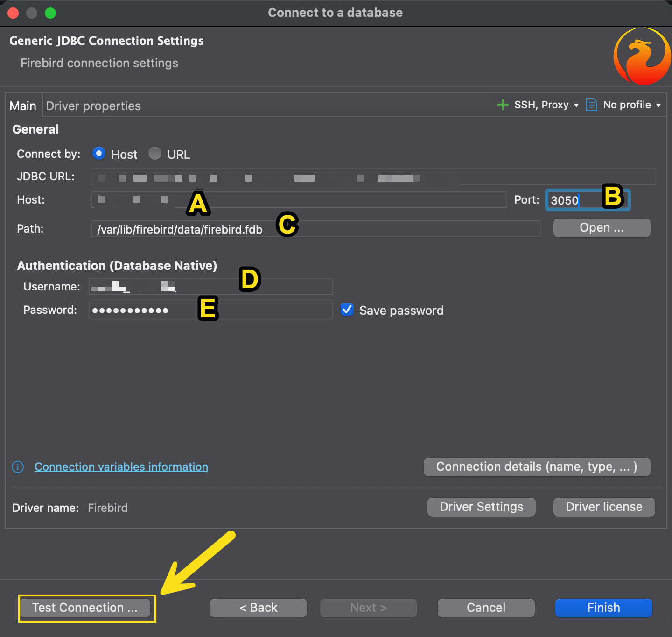Screen dimensions: 672x637
Task: Uncheck the Save password checkbox
Action: tap(347, 310)
